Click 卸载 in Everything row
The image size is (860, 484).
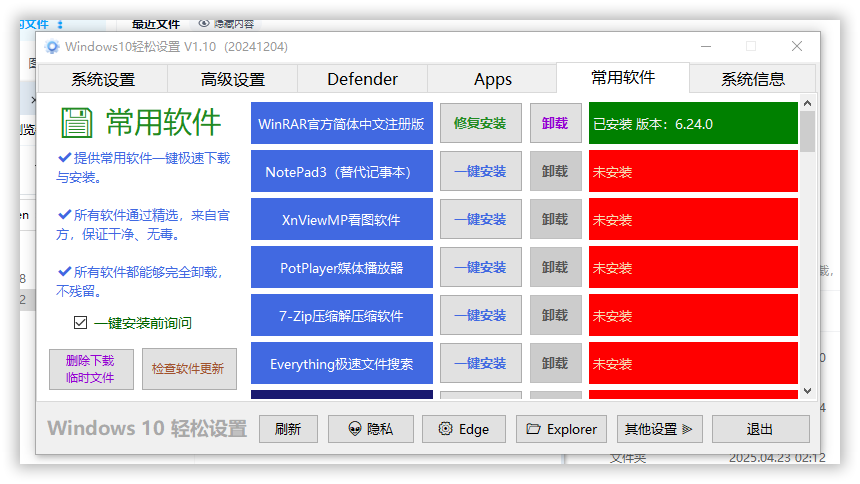click(x=555, y=363)
